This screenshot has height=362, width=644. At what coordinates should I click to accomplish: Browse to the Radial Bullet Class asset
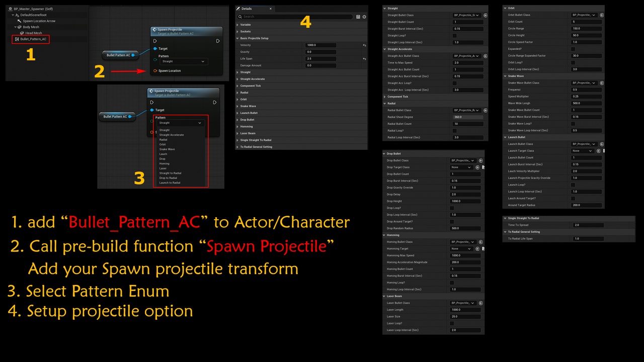[x=486, y=110]
